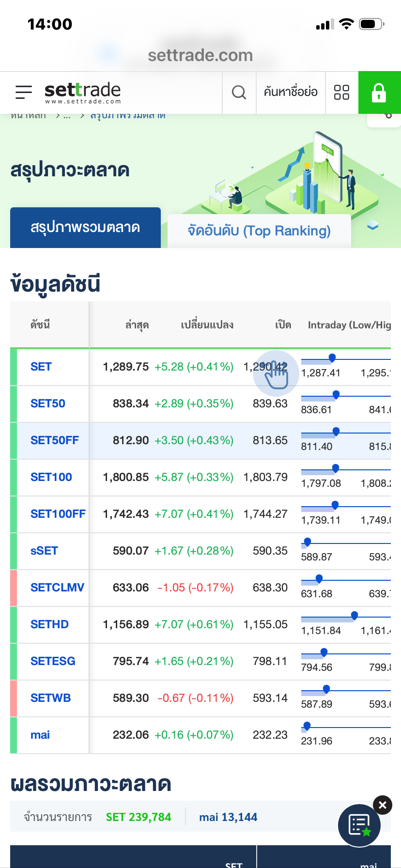Viewport: 401px width, 868px height.
Task: Open the floating checklist favorites icon
Action: 359,825
